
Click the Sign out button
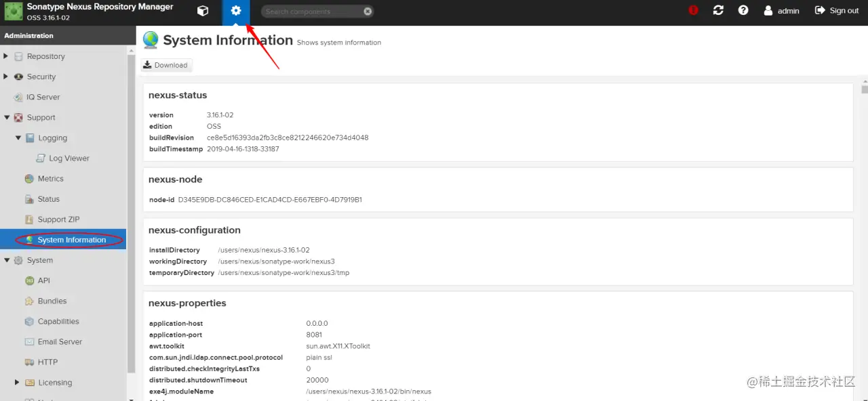point(837,11)
